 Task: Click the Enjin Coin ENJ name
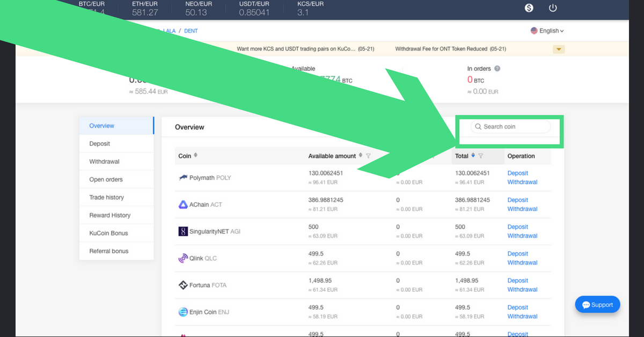[x=209, y=312]
